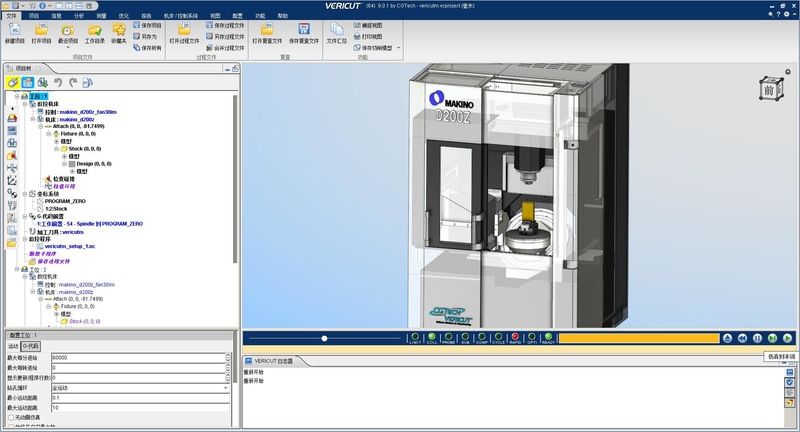Collapse the 工位 : 2 tree node

(x=17, y=269)
